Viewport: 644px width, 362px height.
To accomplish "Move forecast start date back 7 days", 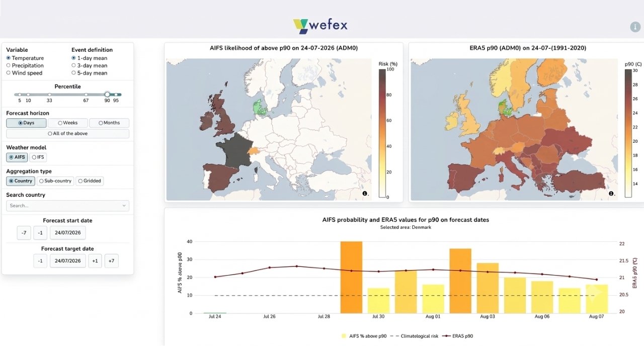I will click(x=24, y=233).
